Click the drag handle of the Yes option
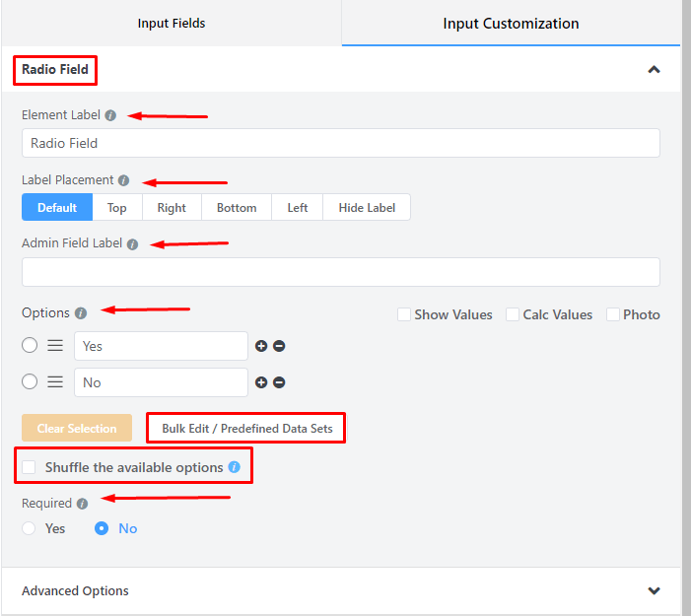Image resolution: width=691 pixels, height=616 pixels. [x=56, y=346]
